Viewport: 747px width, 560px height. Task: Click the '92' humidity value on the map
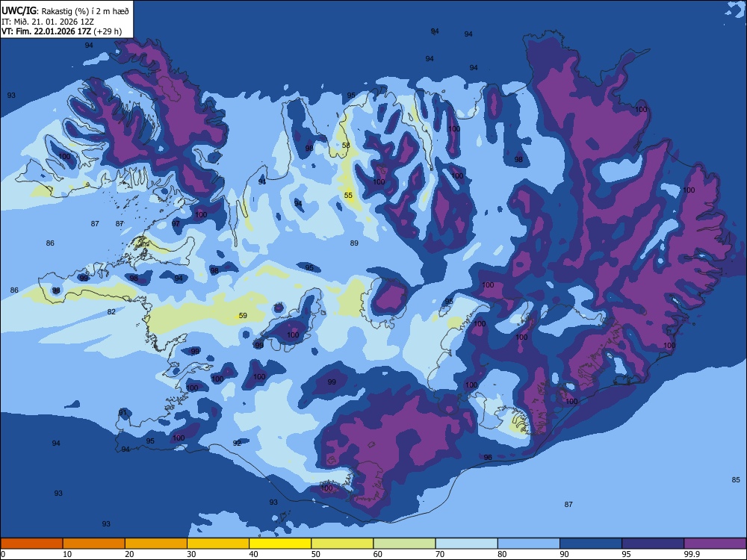click(237, 443)
